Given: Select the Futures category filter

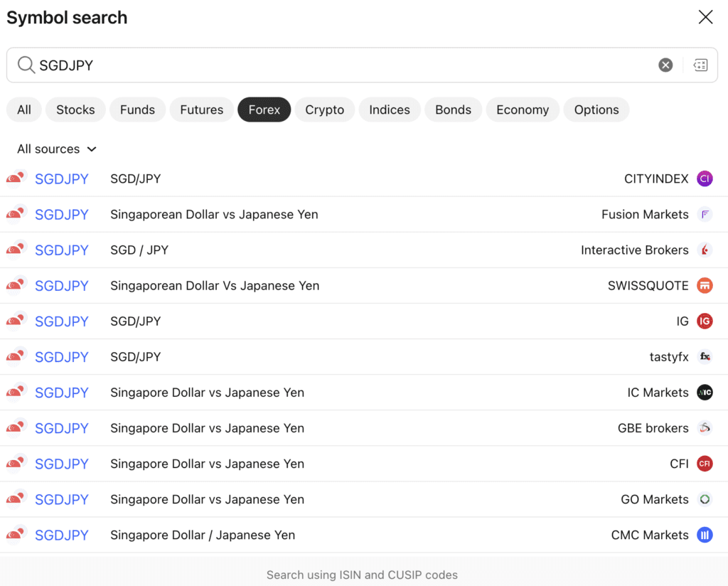Looking at the screenshot, I should point(201,110).
